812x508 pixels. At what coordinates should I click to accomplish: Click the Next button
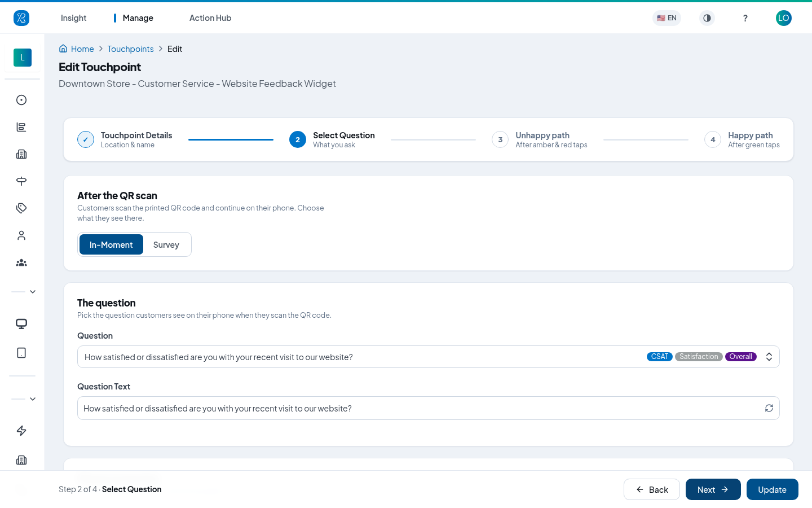(x=713, y=489)
